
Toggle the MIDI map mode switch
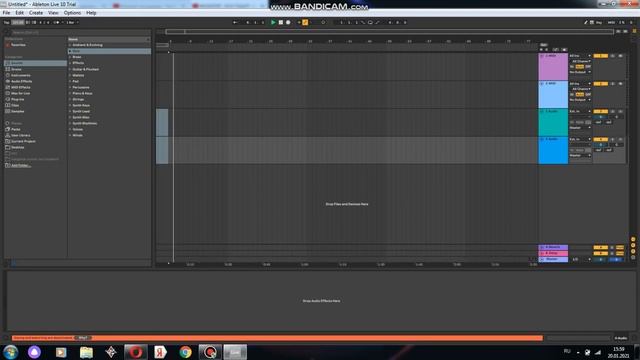point(611,22)
